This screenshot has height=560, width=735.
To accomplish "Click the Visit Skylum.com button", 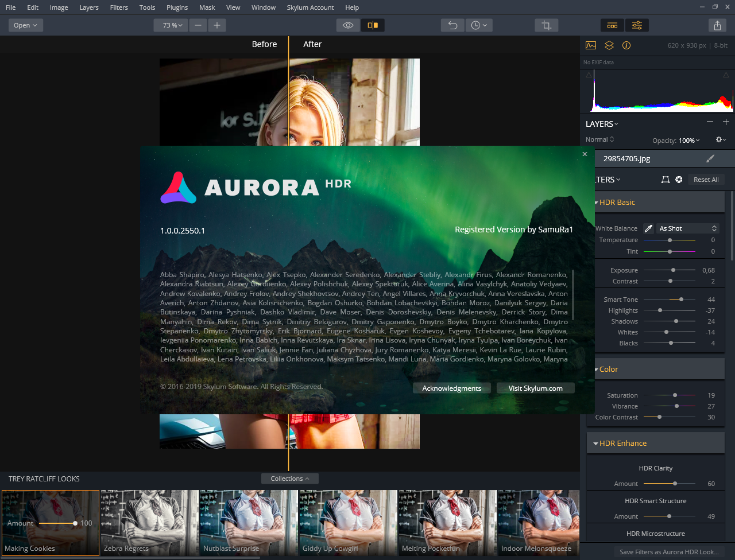I will point(536,388).
